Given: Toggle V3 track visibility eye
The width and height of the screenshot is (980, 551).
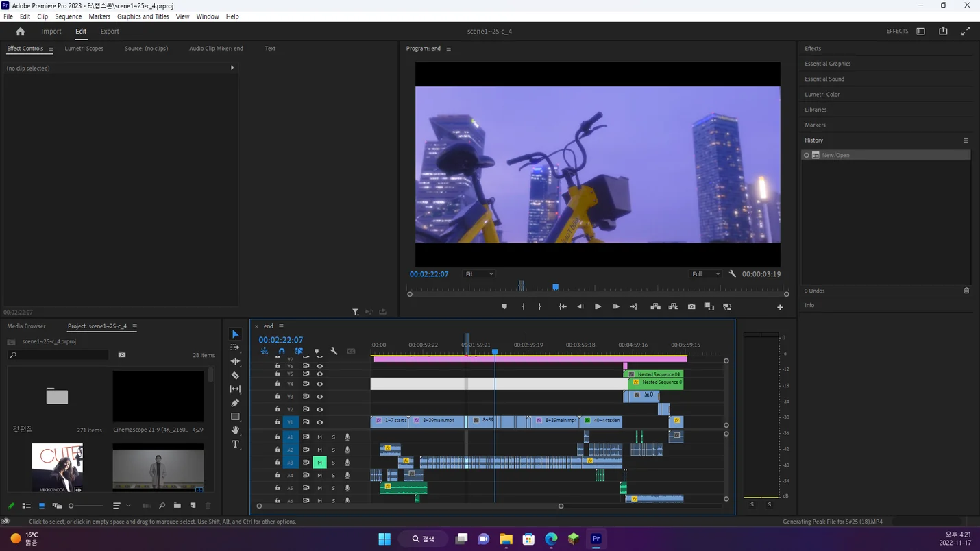Looking at the screenshot, I should coord(319,397).
